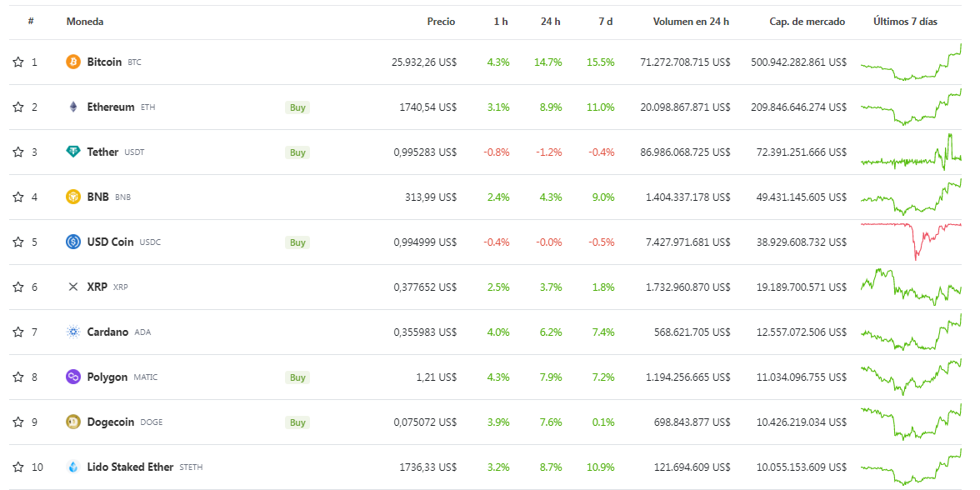The height and width of the screenshot is (490, 980).
Task: Sort by the 24 h change column
Action: [x=551, y=22]
